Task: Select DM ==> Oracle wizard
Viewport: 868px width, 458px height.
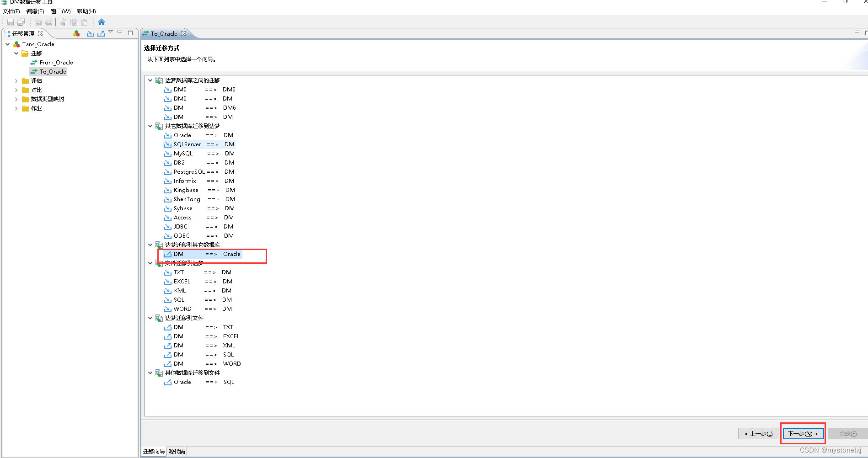Action: point(203,254)
